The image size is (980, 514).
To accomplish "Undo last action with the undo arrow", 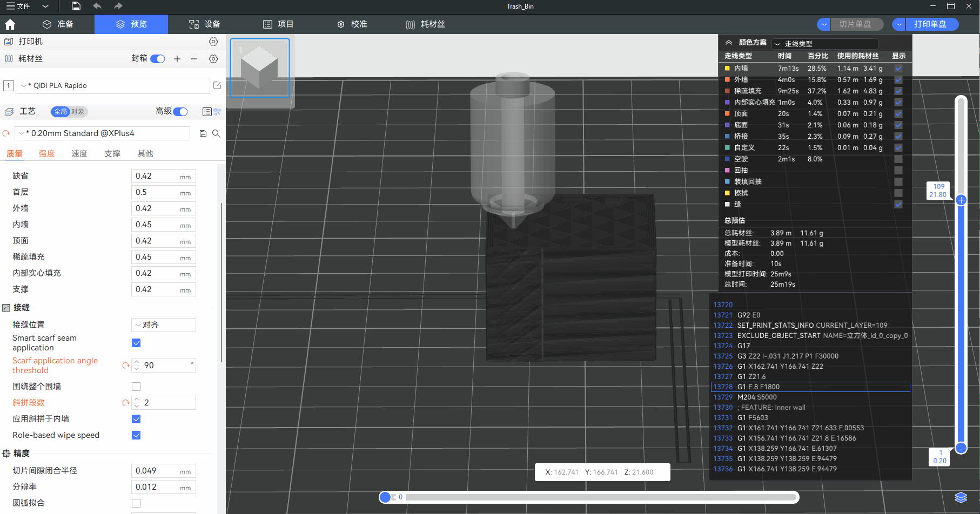I will tap(97, 6).
